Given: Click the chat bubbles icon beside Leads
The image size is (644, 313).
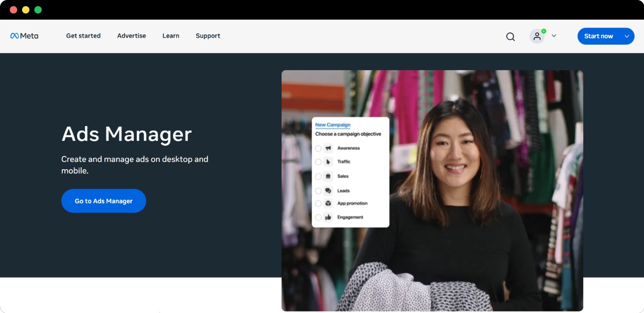Looking at the screenshot, I should pos(328,191).
